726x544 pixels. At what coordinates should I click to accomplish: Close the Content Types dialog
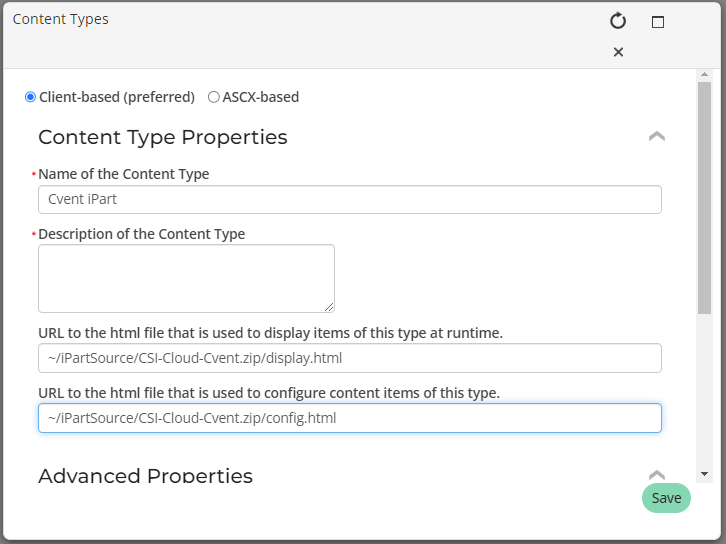[618, 52]
